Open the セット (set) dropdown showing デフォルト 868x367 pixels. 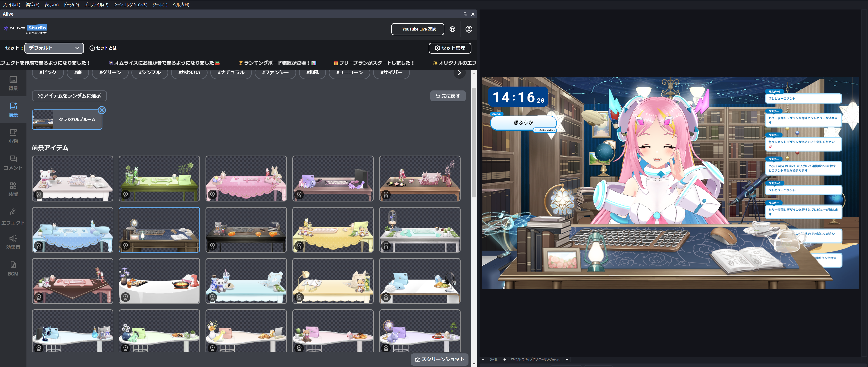54,48
